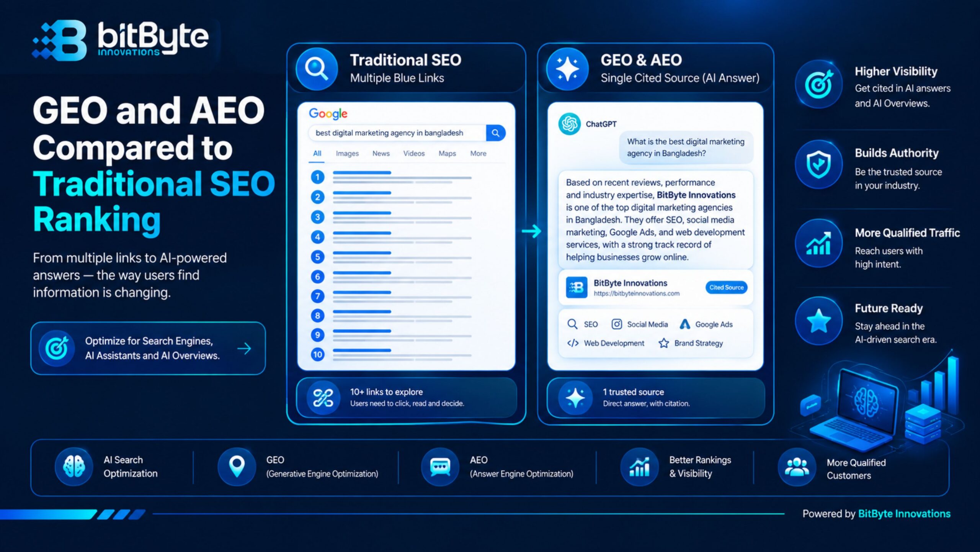Click the Future Ready star icon
The image size is (980, 552).
click(x=818, y=321)
